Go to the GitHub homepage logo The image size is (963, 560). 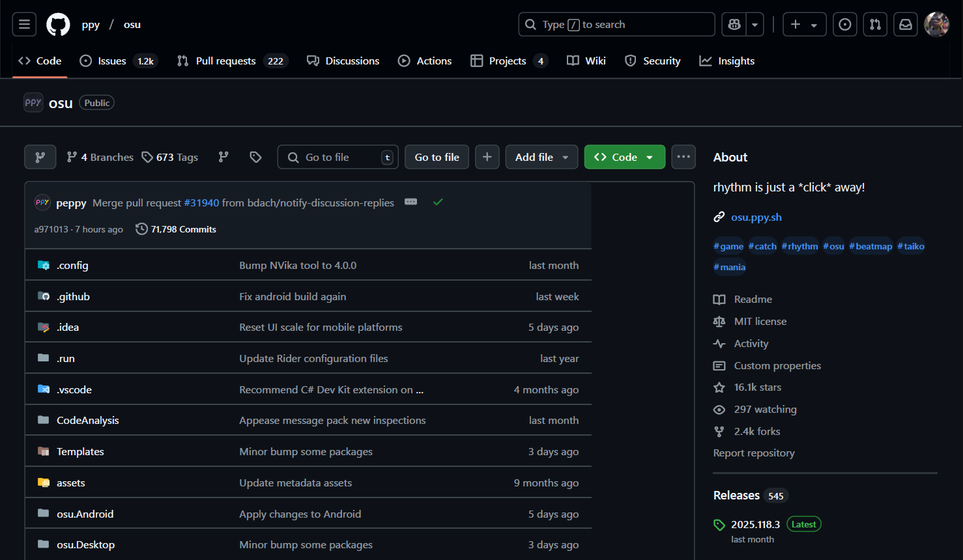[58, 25]
